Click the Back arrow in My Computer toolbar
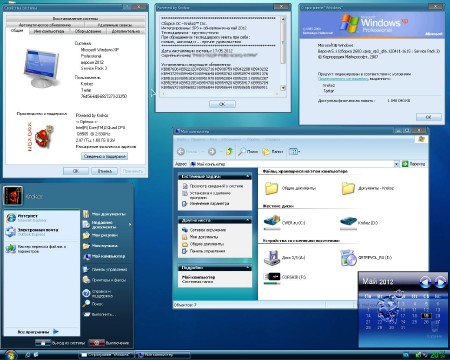Viewport: 450px width, 360px height. (x=181, y=152)
